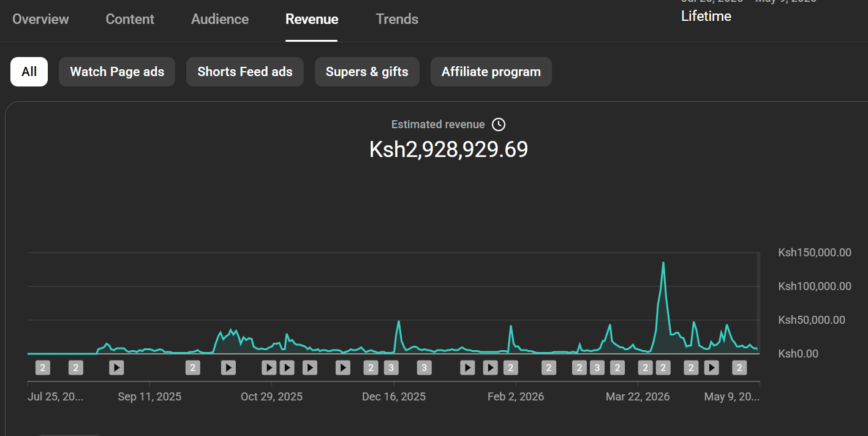Click the Ksh100,000.00 axis label
868x436 pixels.
click(815, 286)
